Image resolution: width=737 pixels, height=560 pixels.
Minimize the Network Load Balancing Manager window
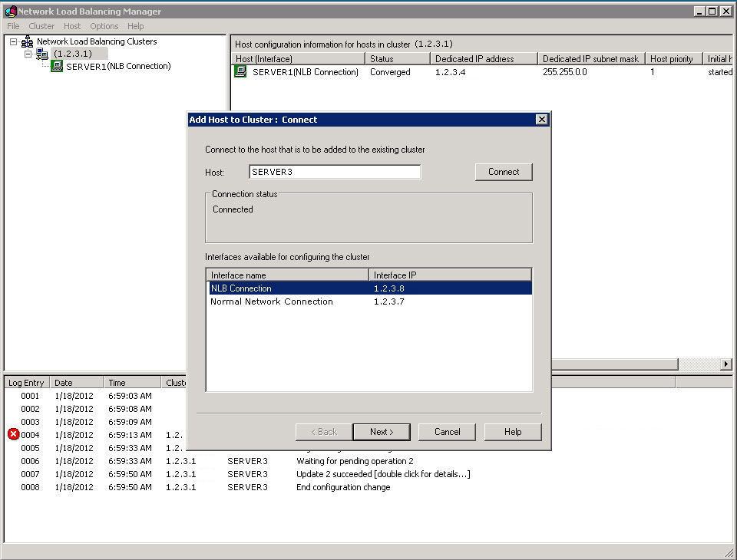click(700, 12)
